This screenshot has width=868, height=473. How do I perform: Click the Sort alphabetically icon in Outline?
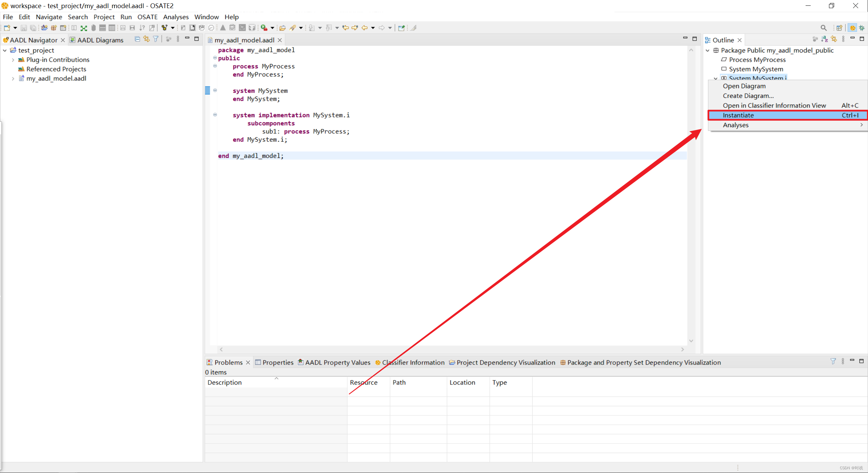tap(824, 39)
